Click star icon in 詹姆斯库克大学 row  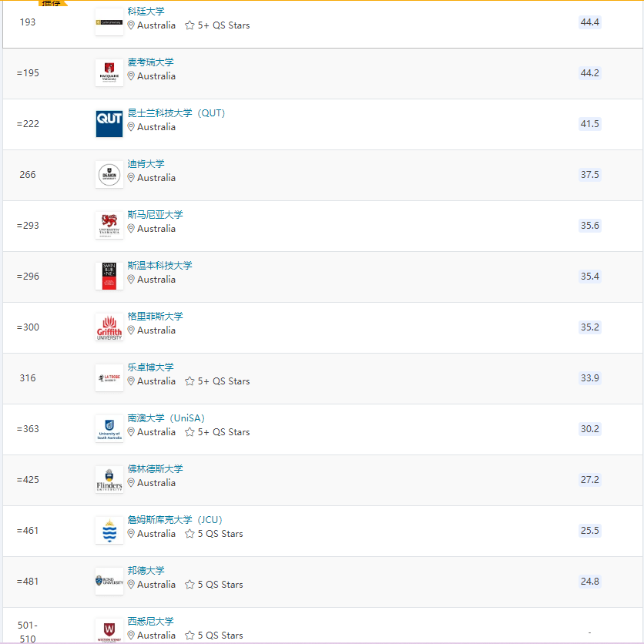190,534
